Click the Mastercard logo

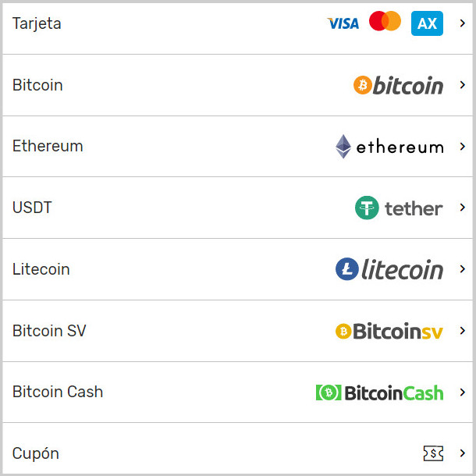[385, 22]
